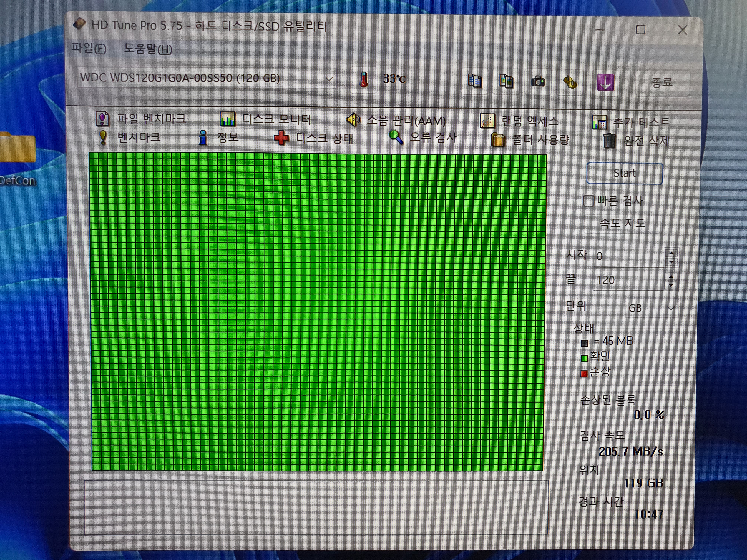The image size is (747, 560).
Task: Click the 속도 지도 button
Action: tap(622, 224)
